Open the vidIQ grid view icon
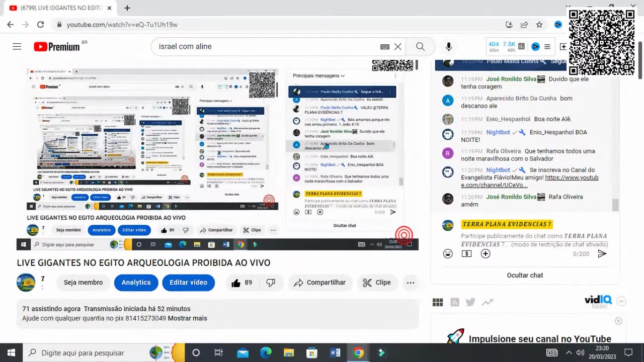This screenshot has width=644, height=362. [x=438, y=302]
